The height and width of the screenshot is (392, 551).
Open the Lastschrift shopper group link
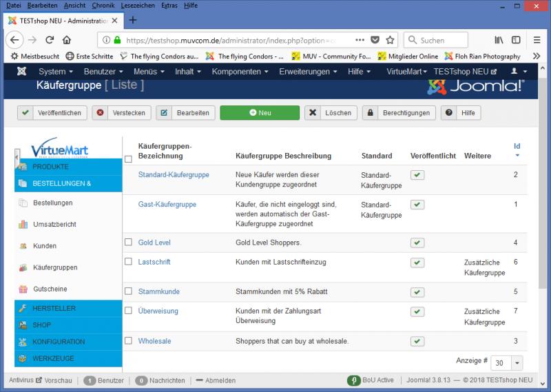154,262
